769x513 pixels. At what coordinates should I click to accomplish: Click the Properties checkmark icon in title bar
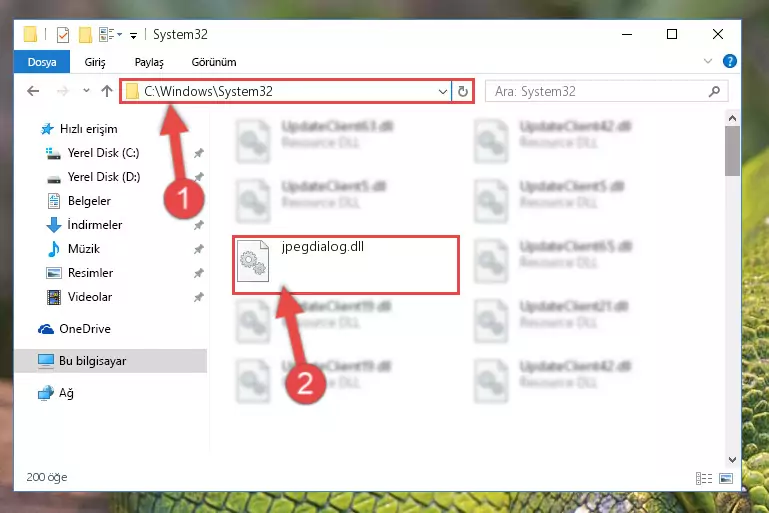[63, 35]
